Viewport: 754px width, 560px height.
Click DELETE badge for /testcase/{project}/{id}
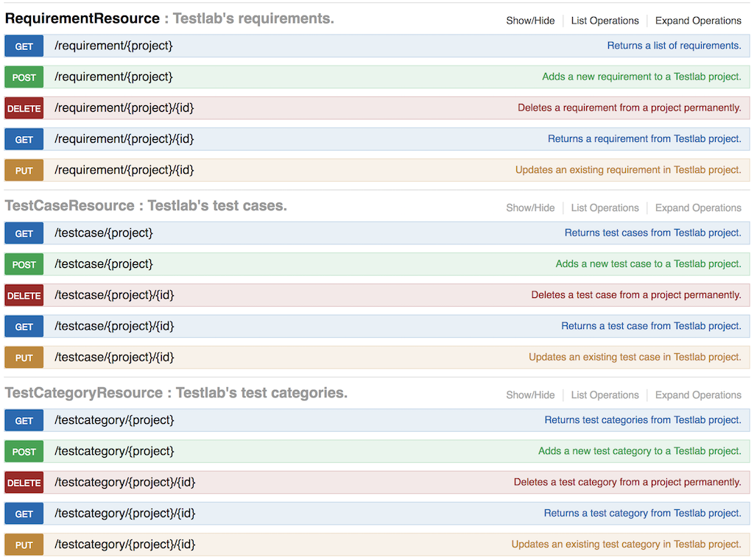click(x=24, y=296)
